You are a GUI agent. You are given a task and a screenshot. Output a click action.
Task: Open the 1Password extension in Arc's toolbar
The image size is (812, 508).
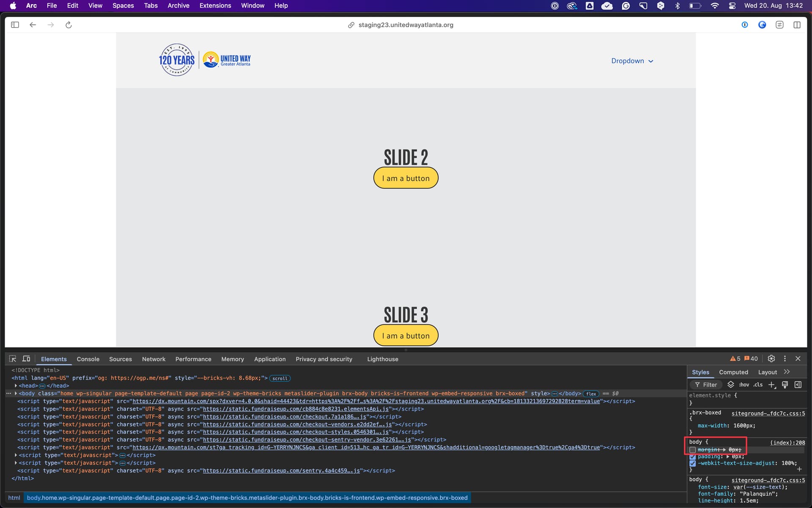pyautogui.click(x=745, y=25)
